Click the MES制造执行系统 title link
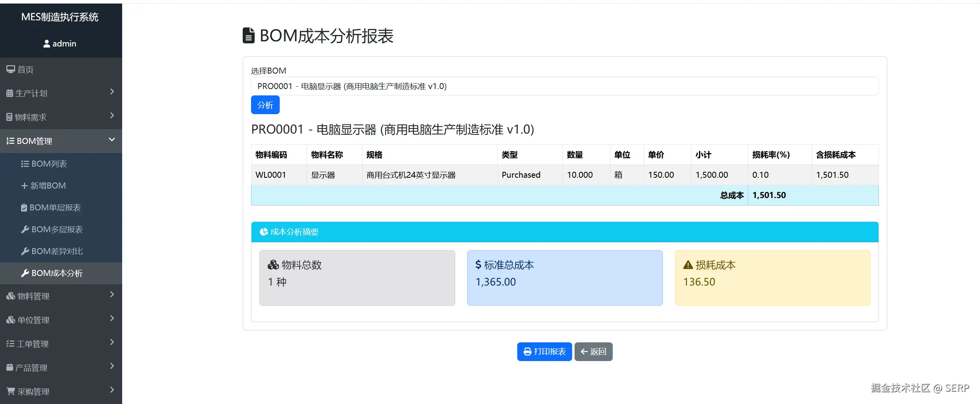980x404 pixels. [60, 17]
